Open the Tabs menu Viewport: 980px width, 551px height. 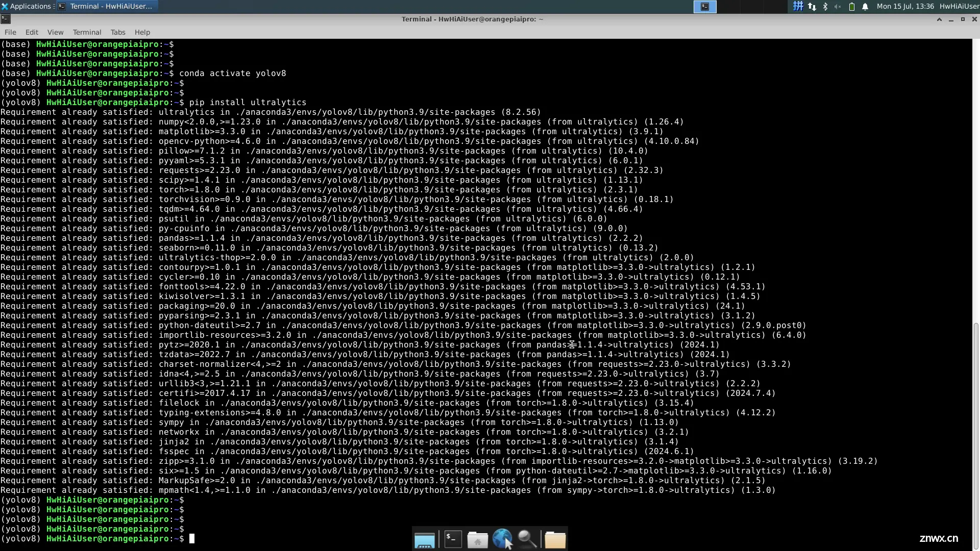coord(118,32)
